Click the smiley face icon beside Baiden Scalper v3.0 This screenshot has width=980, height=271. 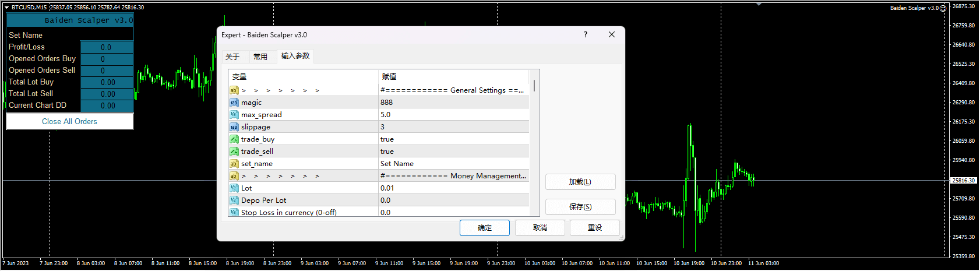[x=943, y=8]
